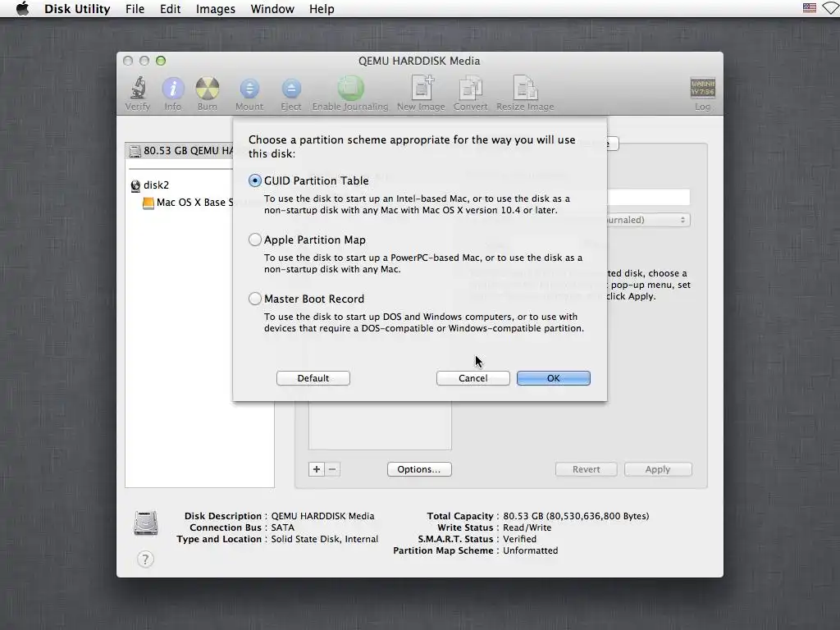Select Master Boot Record radio button

tap(255, 299)
